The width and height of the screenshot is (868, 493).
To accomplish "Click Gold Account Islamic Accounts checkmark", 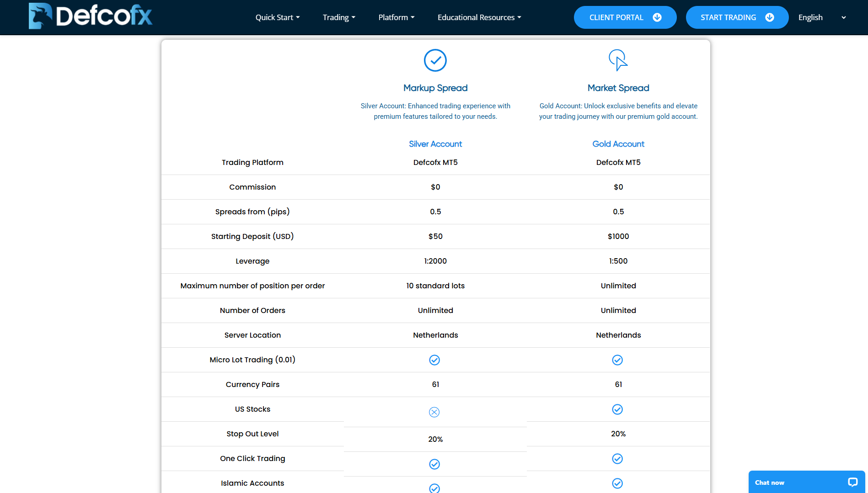I will tap(617, 483).
